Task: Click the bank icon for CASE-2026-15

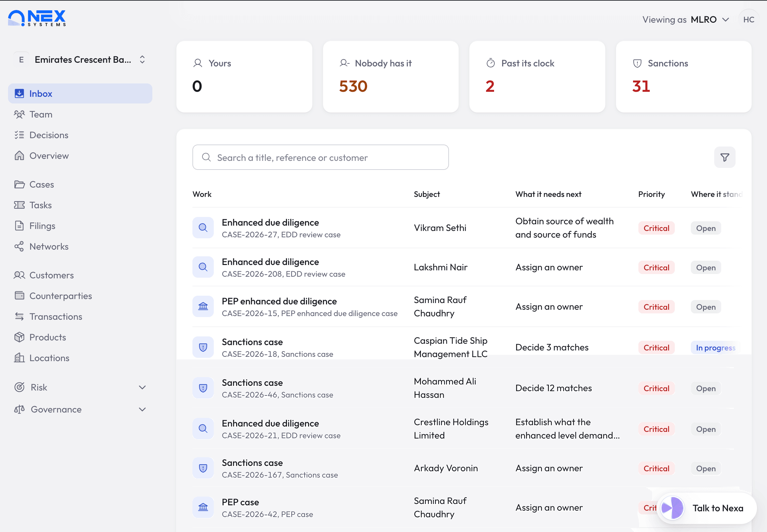Action: click(203, 306)
